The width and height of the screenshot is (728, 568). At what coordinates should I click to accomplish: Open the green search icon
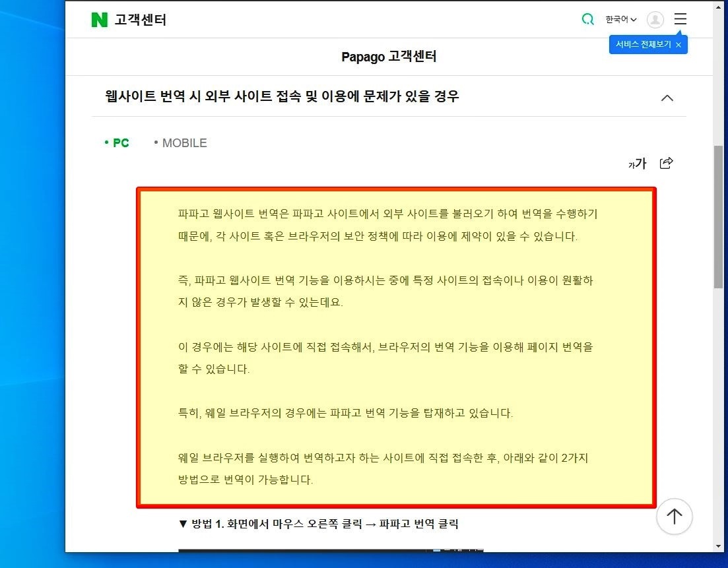(x=588, y=19)
